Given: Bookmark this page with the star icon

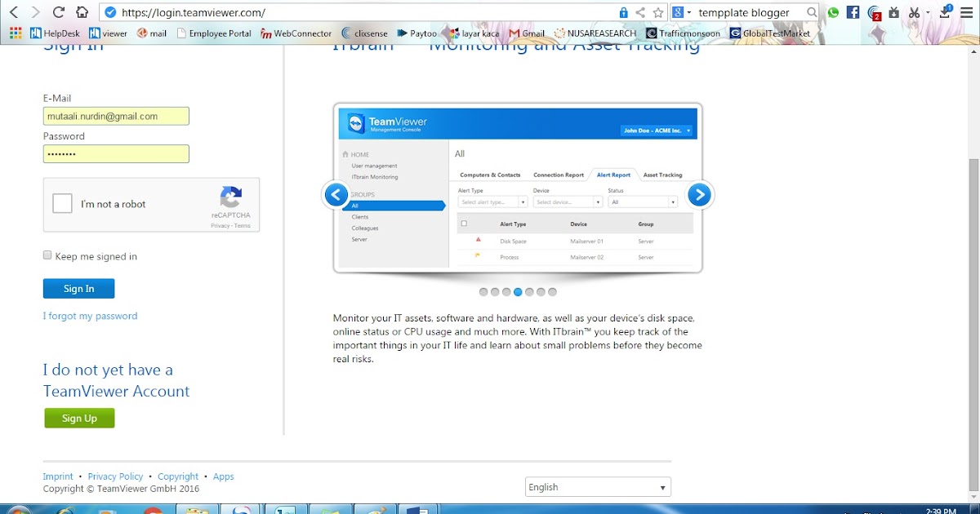Looking at the screenshot, I should tap(658, 12).
